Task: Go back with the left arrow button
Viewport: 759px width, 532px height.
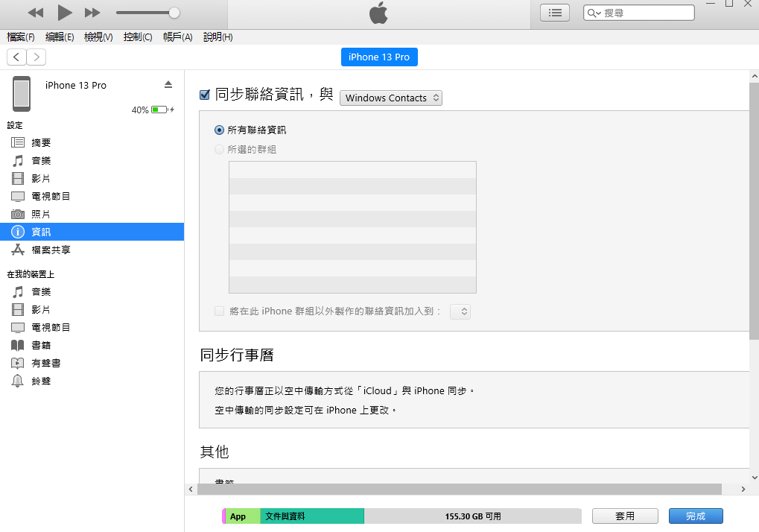Action: (16, 57)
